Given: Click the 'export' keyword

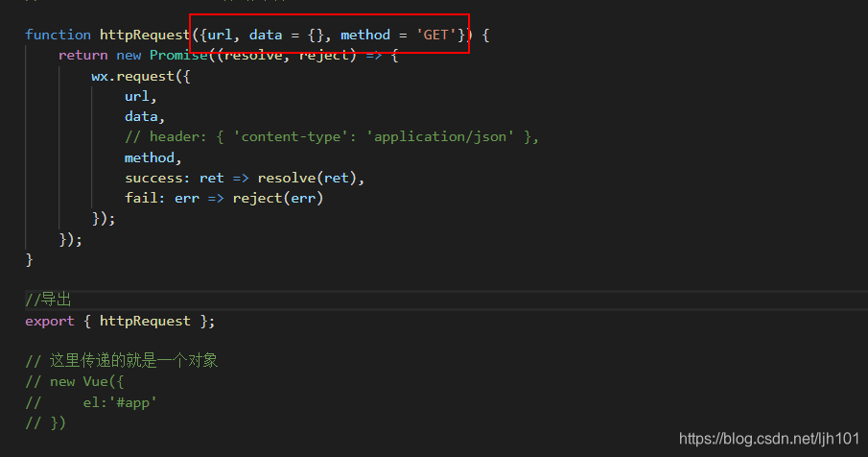Looking at the screenshot, I should pos(49,322).
